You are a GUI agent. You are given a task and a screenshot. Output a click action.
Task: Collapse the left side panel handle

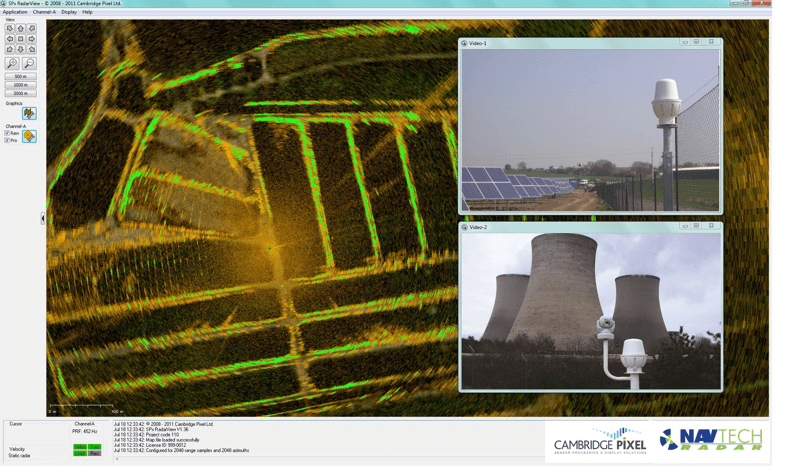click(42, 218)
